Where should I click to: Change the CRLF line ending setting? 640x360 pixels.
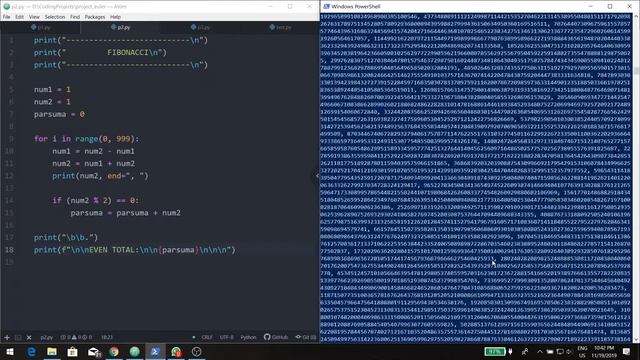click(x=207, y=337)
